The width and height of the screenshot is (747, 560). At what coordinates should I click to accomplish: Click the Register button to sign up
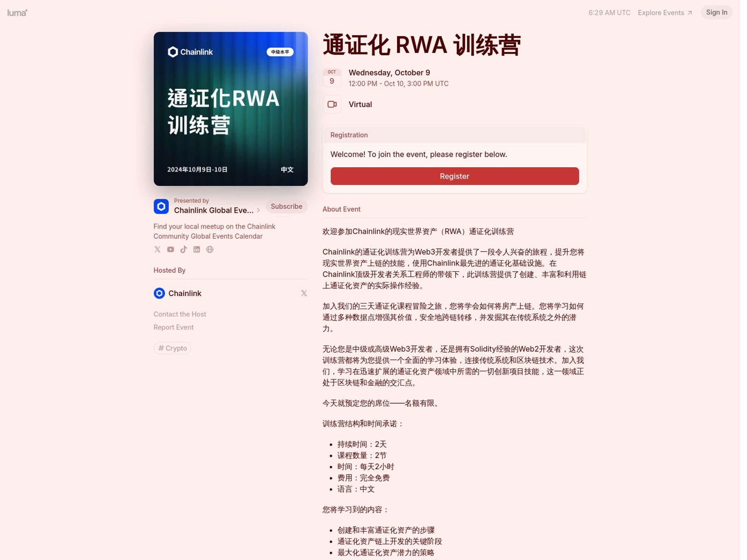pos(455,176)
